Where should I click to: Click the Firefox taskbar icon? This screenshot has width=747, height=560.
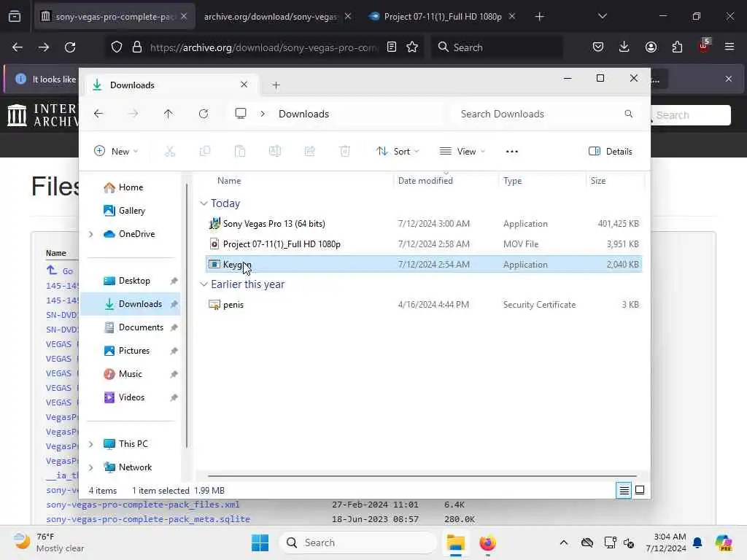click(487, 542)
